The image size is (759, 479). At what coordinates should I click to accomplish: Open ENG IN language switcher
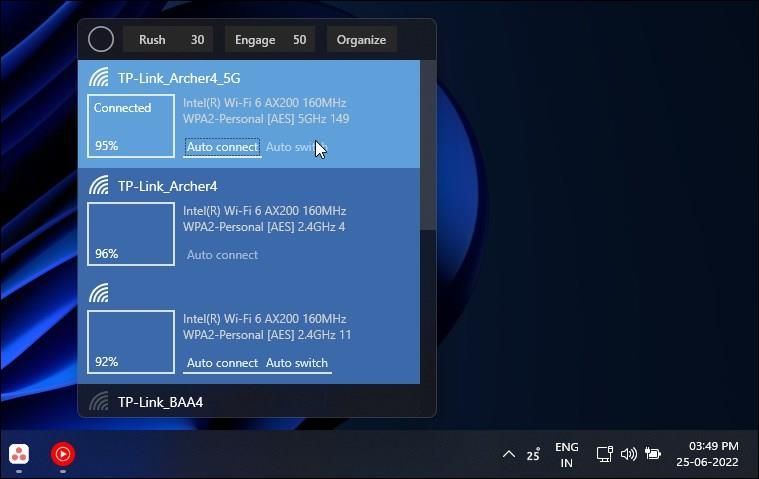(566, 454)
